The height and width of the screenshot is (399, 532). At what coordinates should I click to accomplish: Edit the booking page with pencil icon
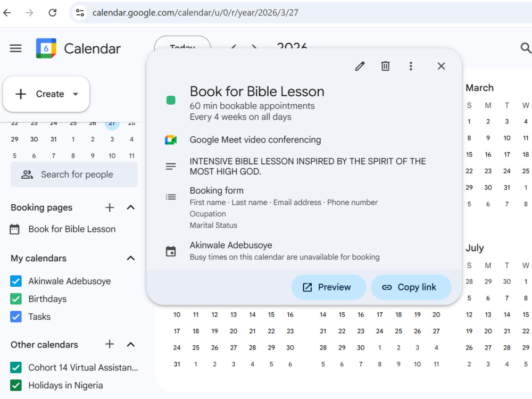pos(360,66)
